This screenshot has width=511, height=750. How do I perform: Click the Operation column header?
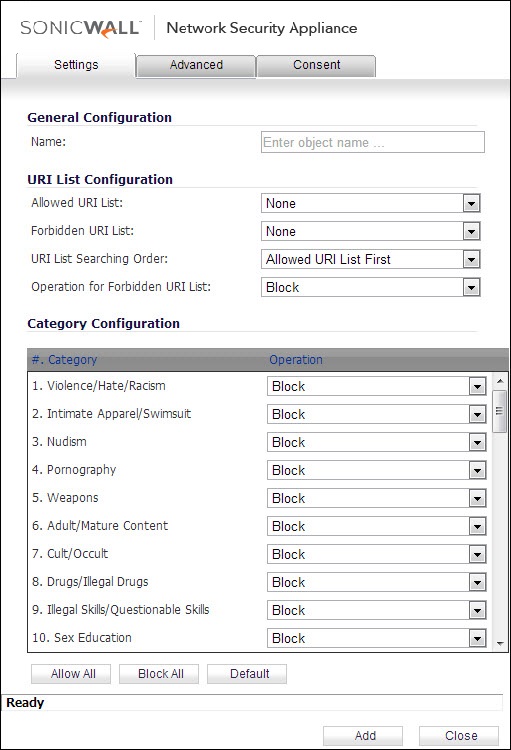coord(296,360)
